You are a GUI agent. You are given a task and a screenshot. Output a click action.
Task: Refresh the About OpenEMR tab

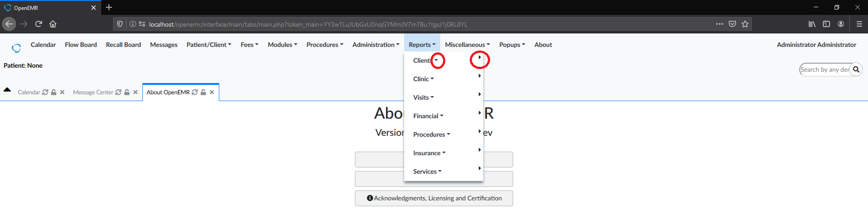(x=195, y=92)
